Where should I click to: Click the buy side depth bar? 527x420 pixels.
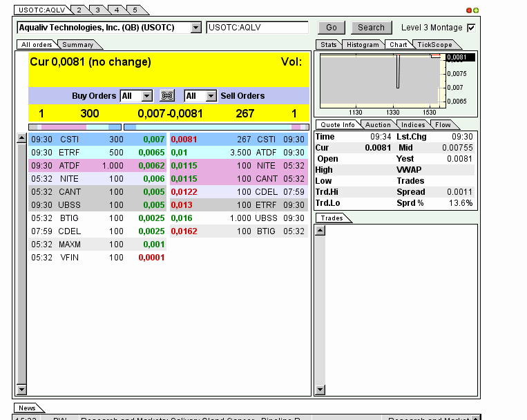pyautogui.click(x=75, y=127)
